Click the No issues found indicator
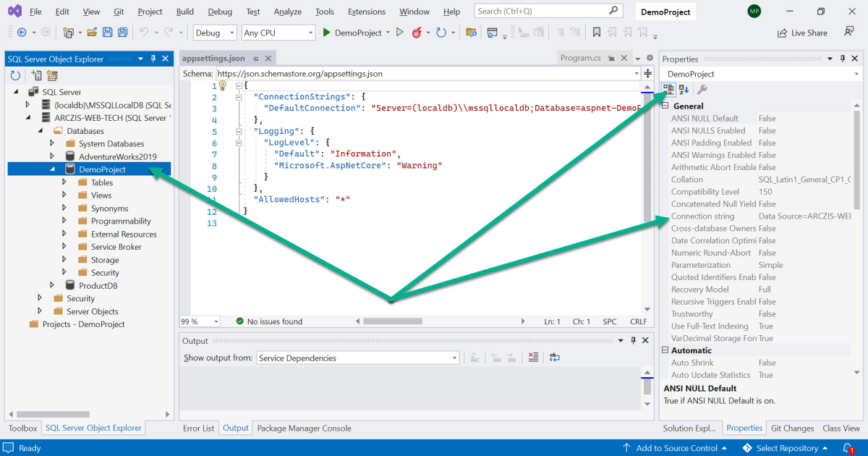The height and width of the screenshot is (456, 868). [x=269, y=321]
